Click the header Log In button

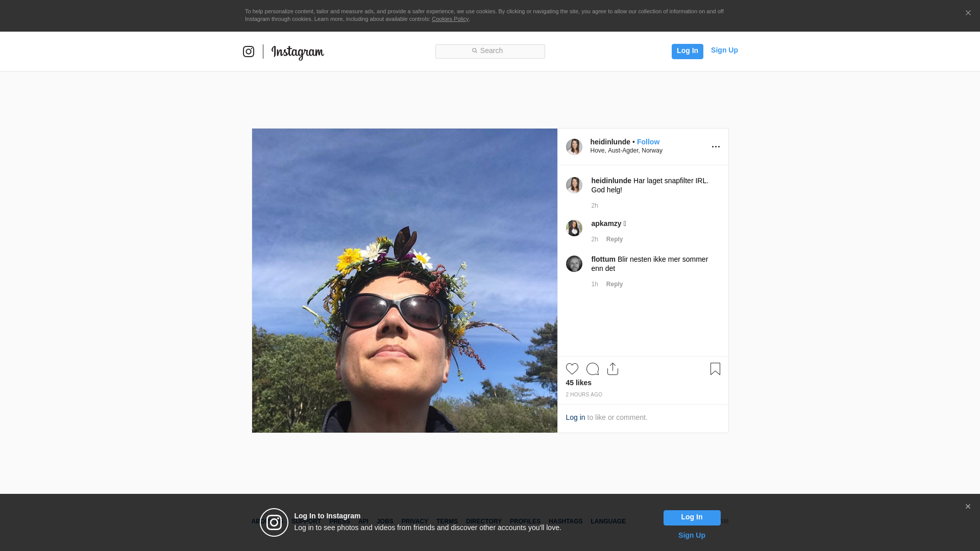coord(687,51)
